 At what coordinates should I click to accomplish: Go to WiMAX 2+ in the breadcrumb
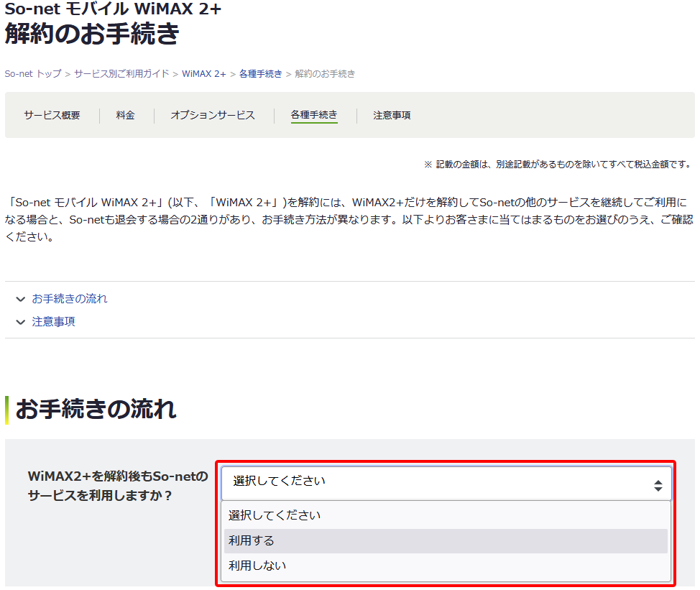coord(204,74)
